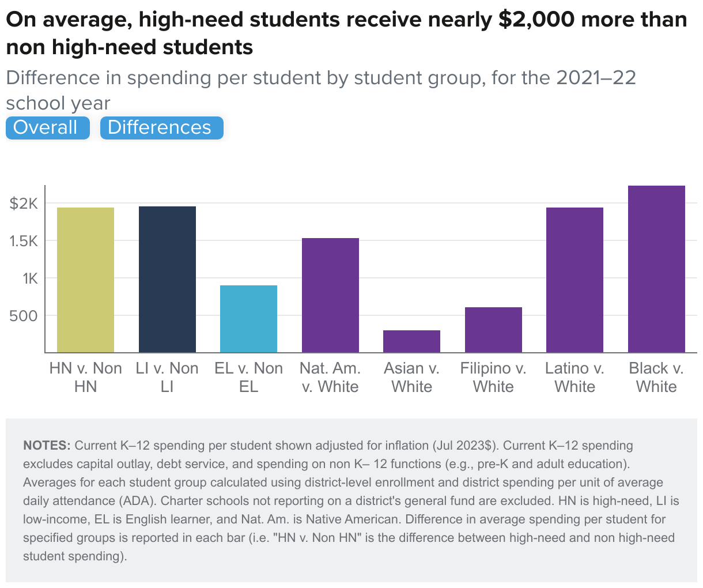Click the Asian v. White category label

point(412,375)
